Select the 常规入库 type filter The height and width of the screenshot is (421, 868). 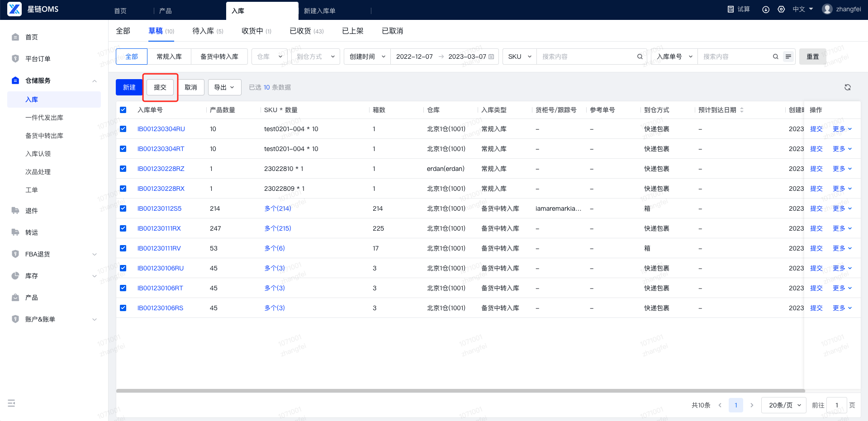(x=169, y=57)
